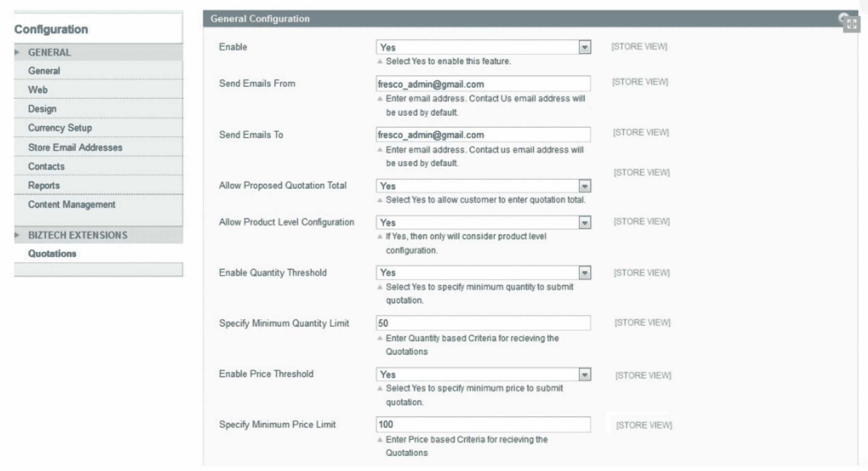Open the Enable Price Threshold dropdown
This screenshot has width=868, height=471.
click(x=483, y=374)
